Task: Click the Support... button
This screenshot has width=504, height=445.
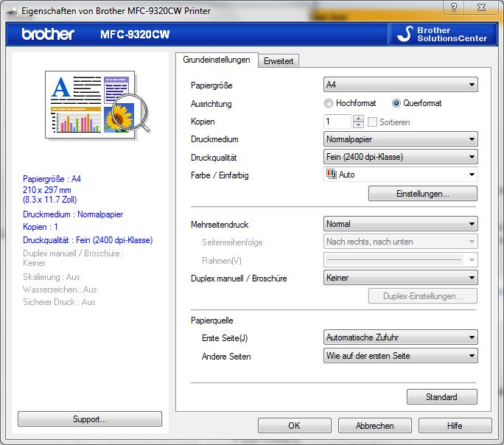Action: [x=90, y=419]
